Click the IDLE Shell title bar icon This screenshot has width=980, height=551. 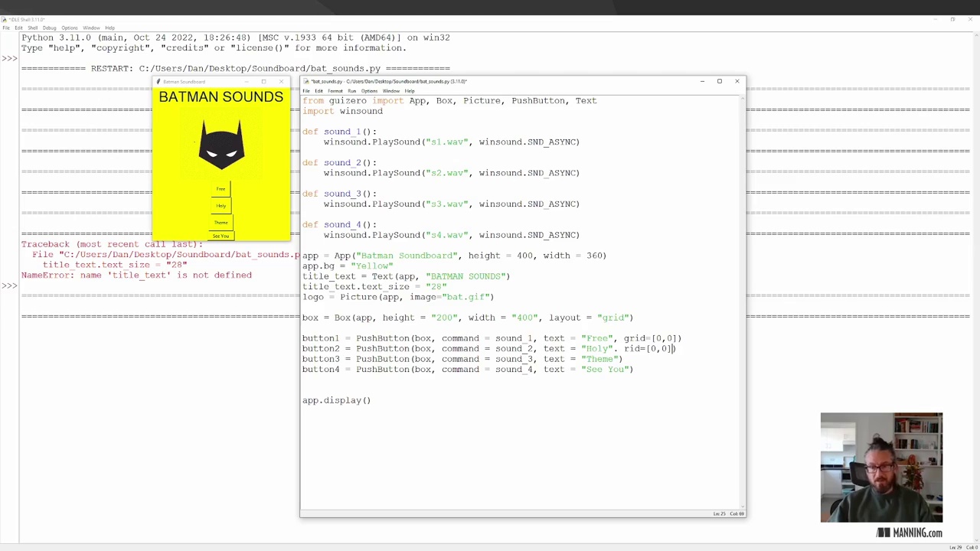5,19
